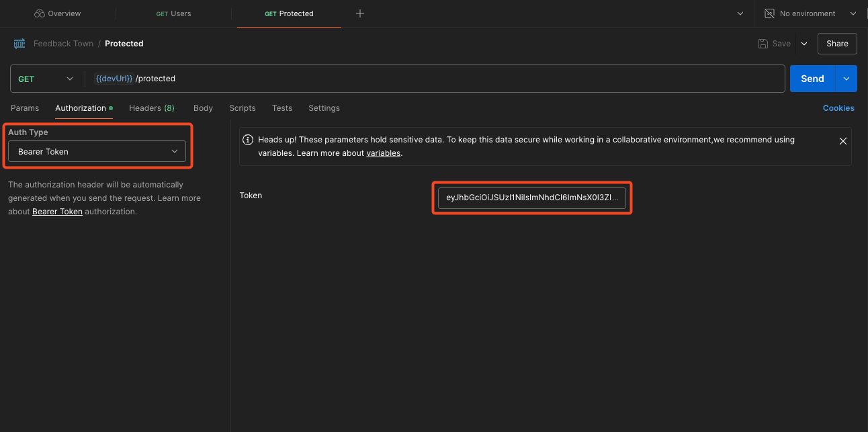Open the No environment selector
This screenshot has height=432, width=868.
click(810, 13)
